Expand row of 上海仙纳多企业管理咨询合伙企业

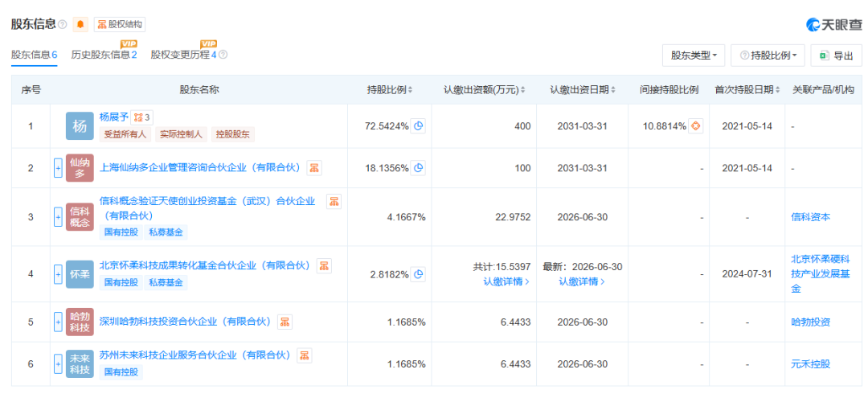click(x=58, y=168)
